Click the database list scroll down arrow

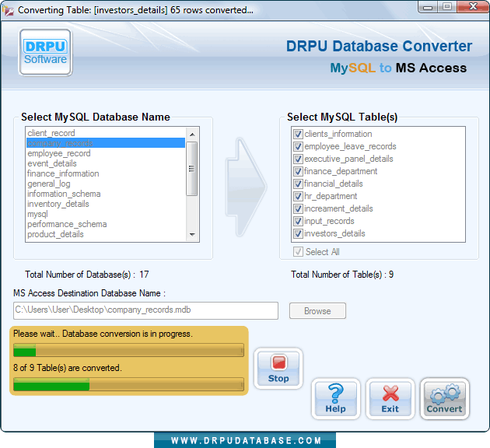(x=192, y=235)
